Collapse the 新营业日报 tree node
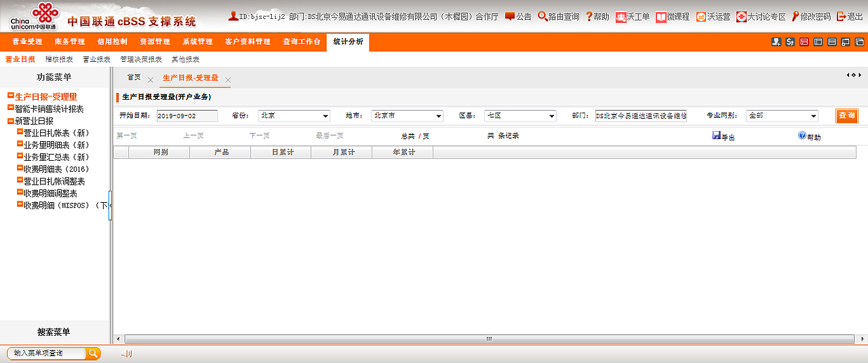The height and width of the screenshot is (363, 868). coord(10,120)
